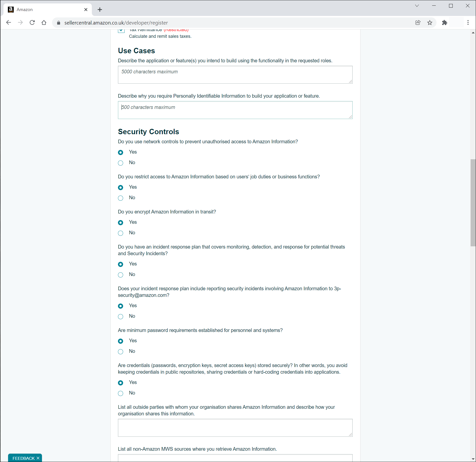This screenshot has width=476, height=462.
Task: Pick No for encrypting information in transit
Action: (x=120, y=233)
